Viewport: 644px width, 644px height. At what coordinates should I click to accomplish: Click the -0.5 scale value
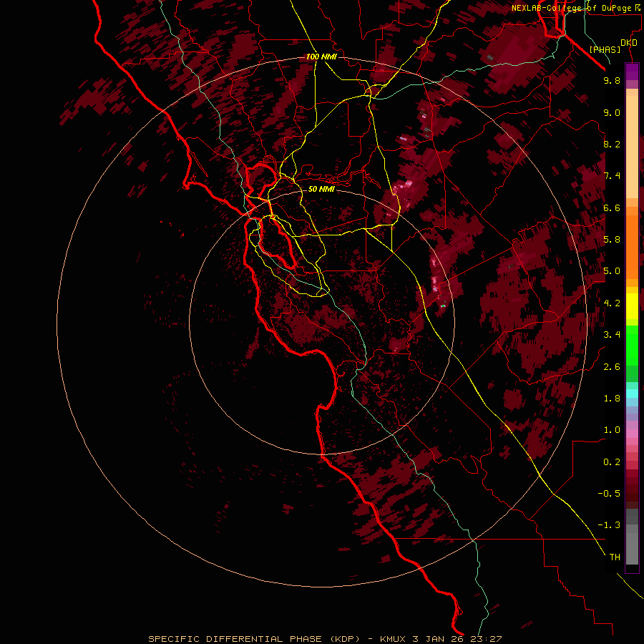(x=609, y=494)
